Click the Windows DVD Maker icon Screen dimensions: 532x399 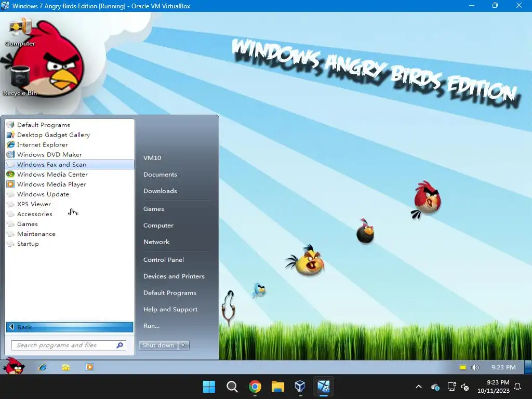click(10, 154)
